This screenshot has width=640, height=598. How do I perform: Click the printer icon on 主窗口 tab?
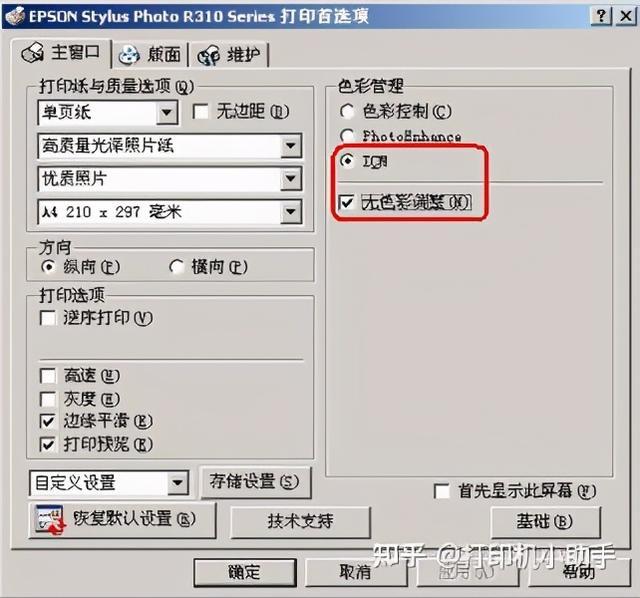click(33, 53)
